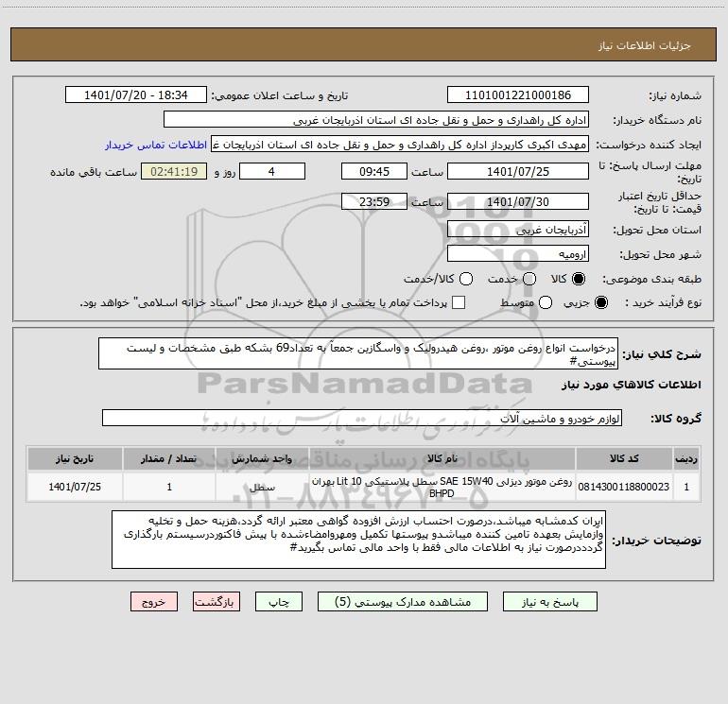Screen dimensions: 728x704
Task: Select the خدمت radio button
Action: click(529, 279)
